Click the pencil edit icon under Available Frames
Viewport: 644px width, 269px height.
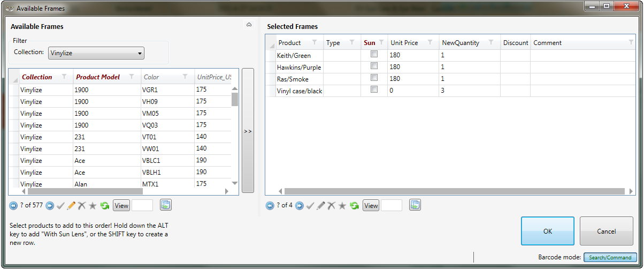pos(71,205)
